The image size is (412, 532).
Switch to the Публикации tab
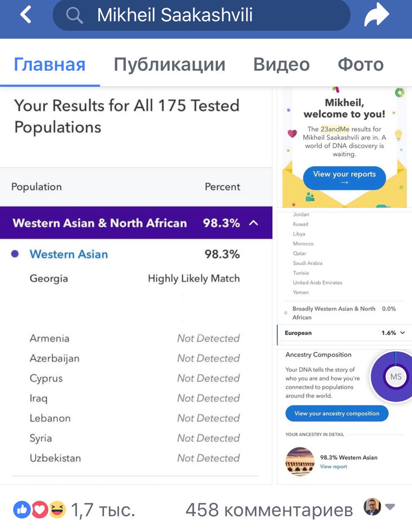coord(170,64)
